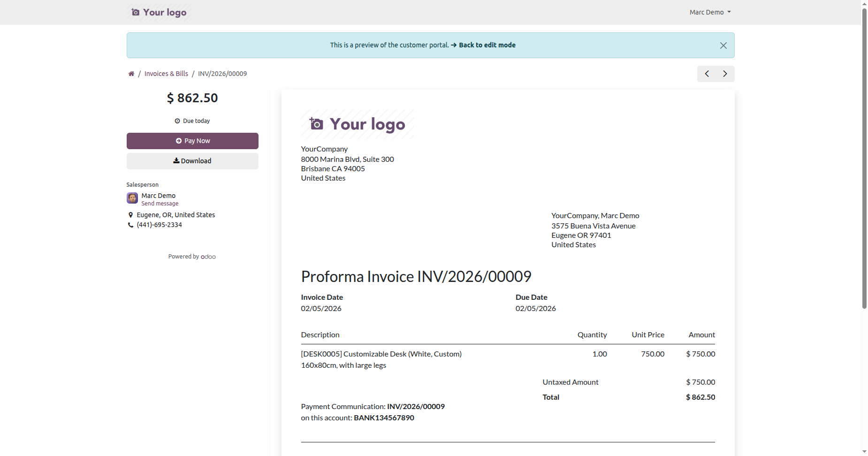Click Send message under Marc Demo
The height and width of the screenshot is (456, 868).
click(x=160, y=204)
